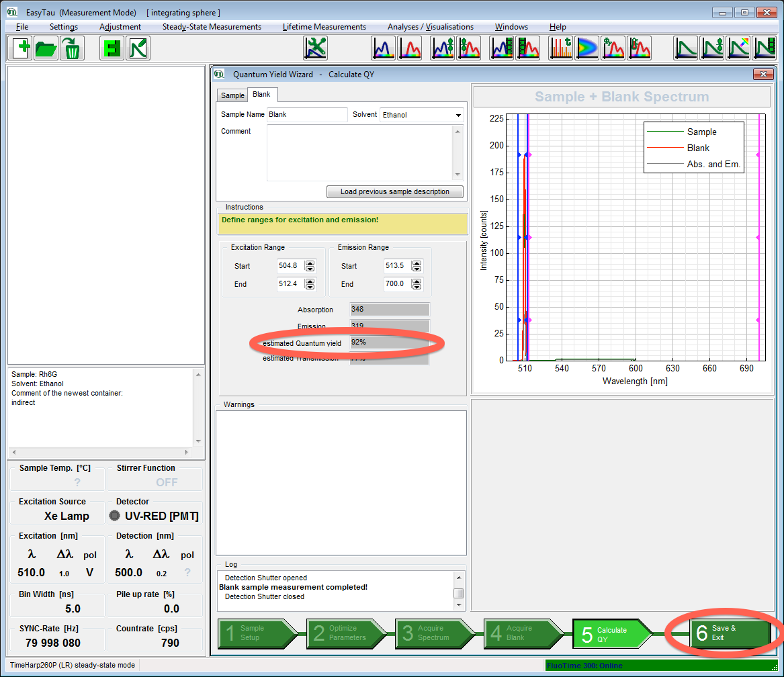This screenshot has width=784, height=677.
Task: Click the Log panel vertical scrollbar
Action: pyautogui.click(x=458, y=593)
